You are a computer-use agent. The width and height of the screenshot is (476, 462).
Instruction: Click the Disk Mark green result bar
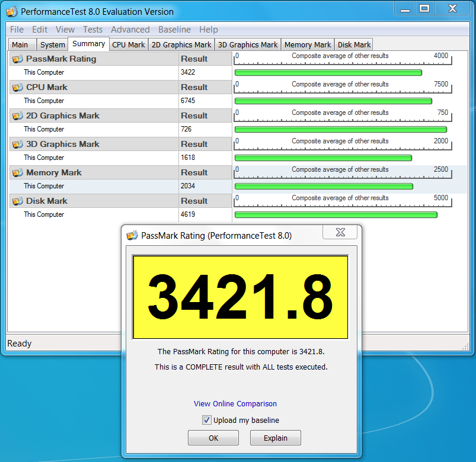coord(336,215)
